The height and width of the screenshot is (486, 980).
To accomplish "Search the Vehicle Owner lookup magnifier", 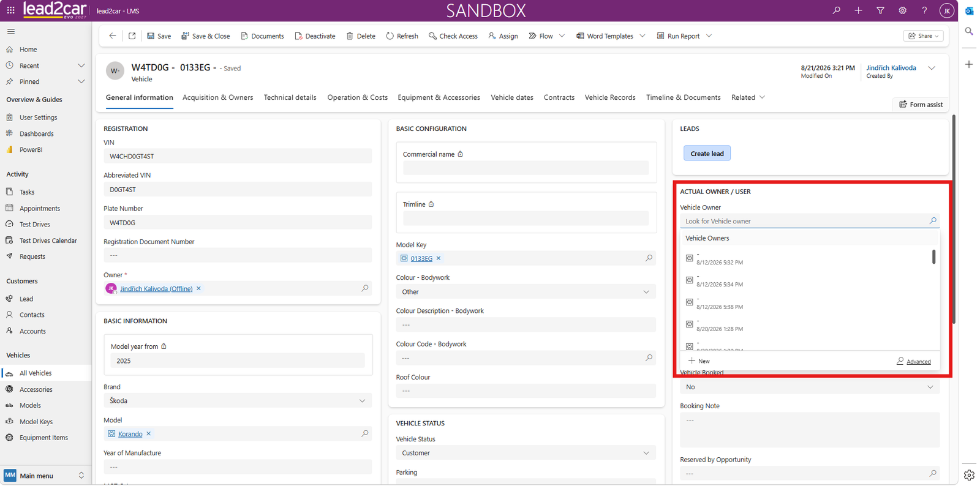I will (933, 221).
